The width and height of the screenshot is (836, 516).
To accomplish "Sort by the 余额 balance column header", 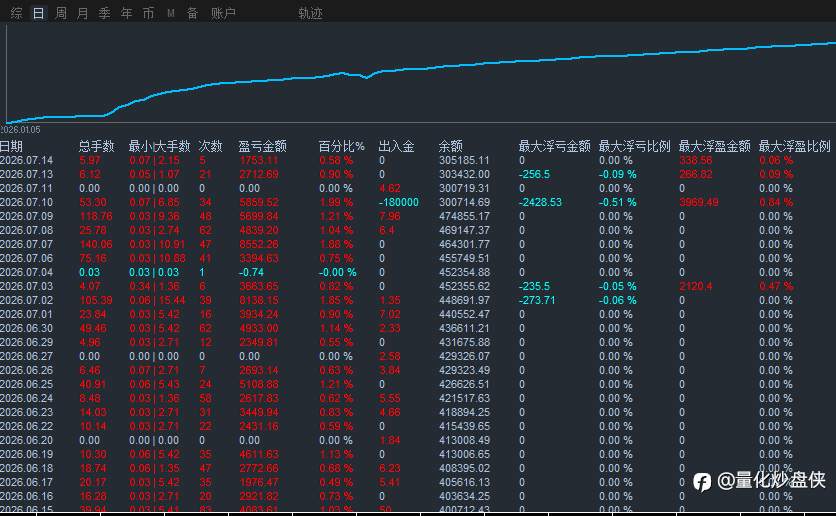I will 451,146.
